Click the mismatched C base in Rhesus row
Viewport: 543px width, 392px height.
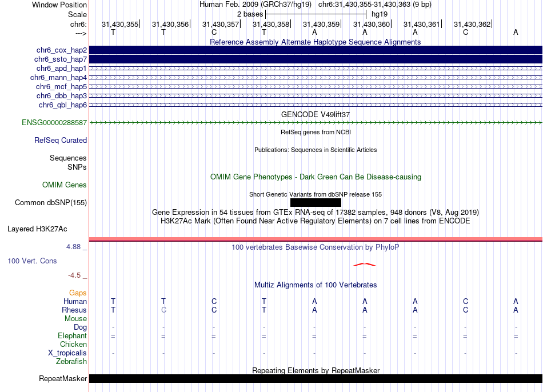tap(163, 310)
